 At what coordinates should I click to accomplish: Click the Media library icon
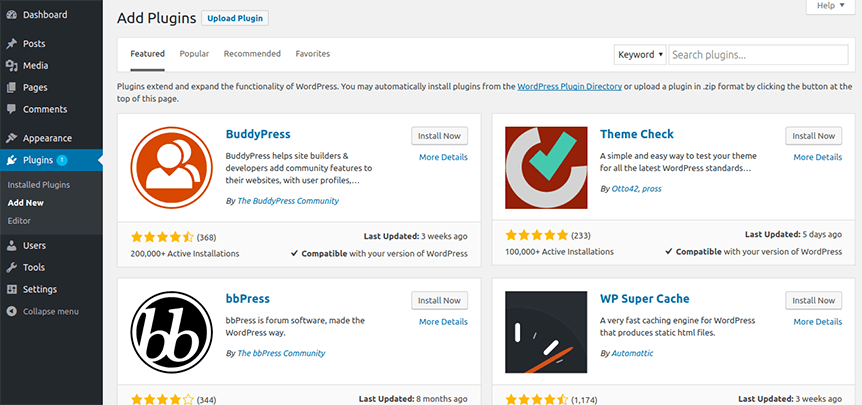(x=12, y=66)
